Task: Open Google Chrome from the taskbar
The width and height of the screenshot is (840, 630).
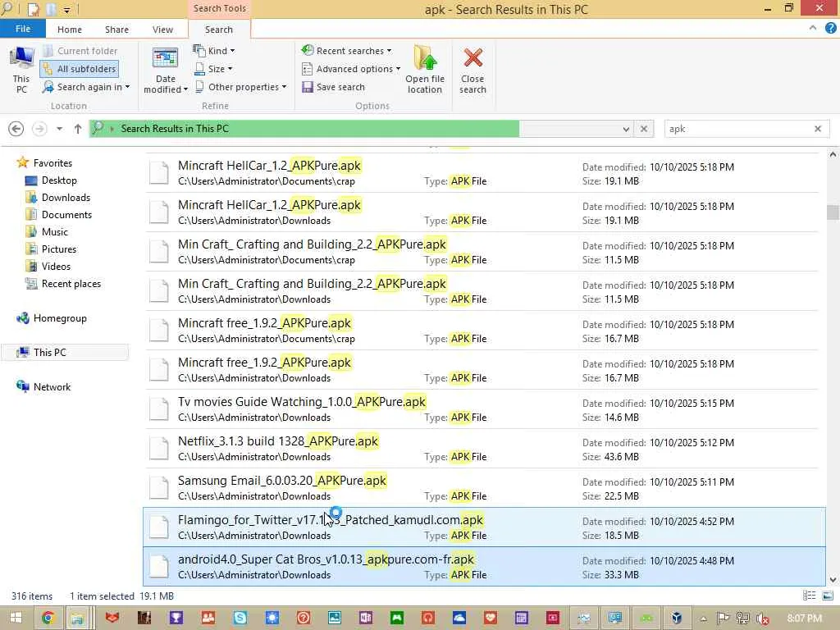Action: coord(48,619)
